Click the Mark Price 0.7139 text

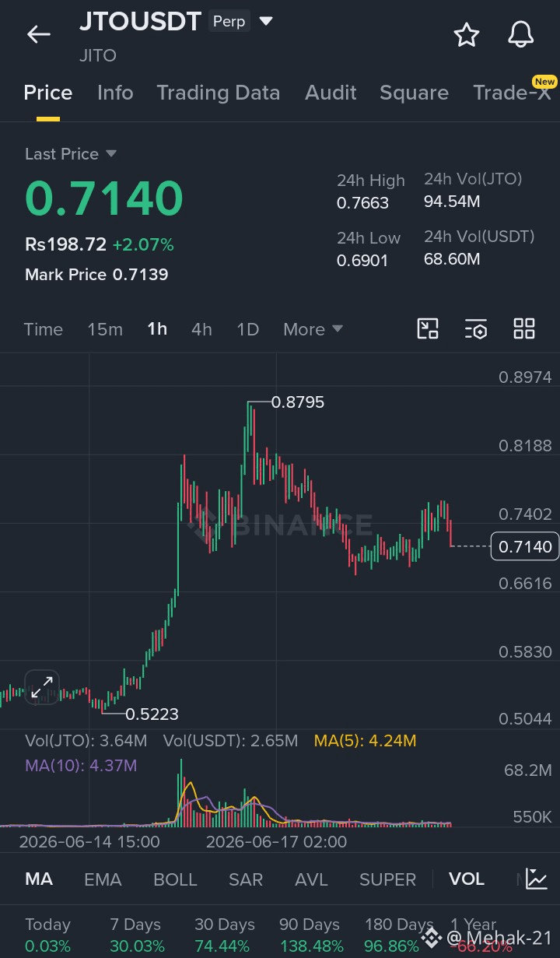(96, 274)
